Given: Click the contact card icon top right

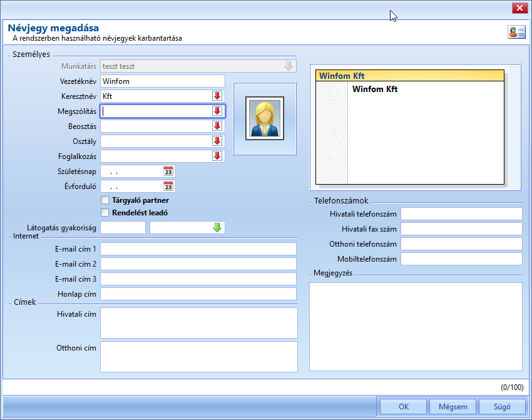Looking at the screenshot, I should click(516, 32).
